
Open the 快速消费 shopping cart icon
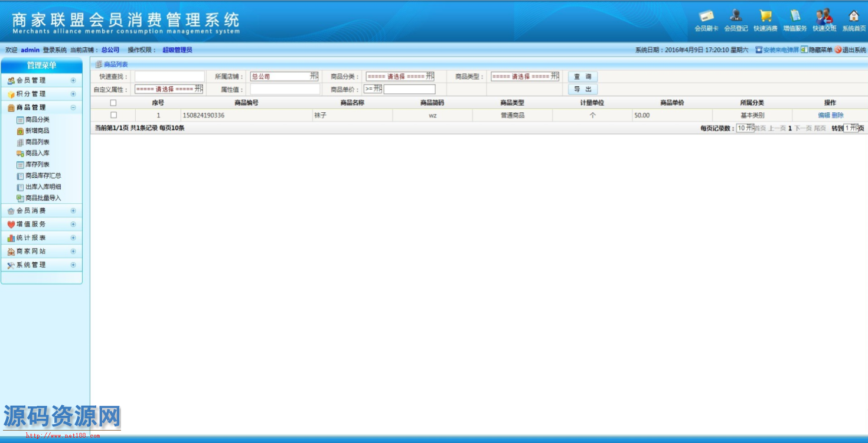click(x=765, y=17)
